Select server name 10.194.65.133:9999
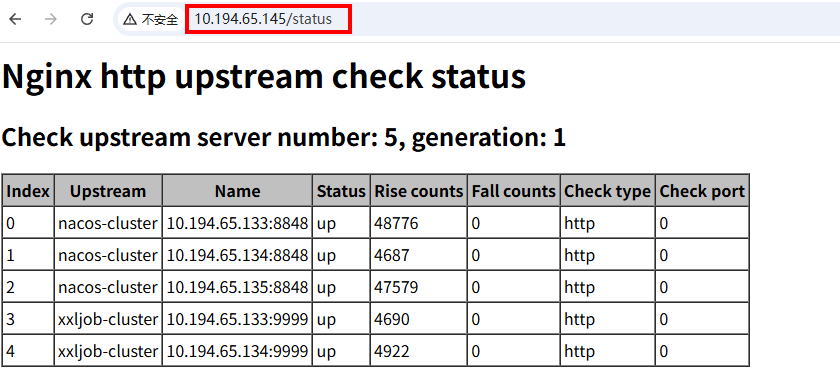 point(237,319)
